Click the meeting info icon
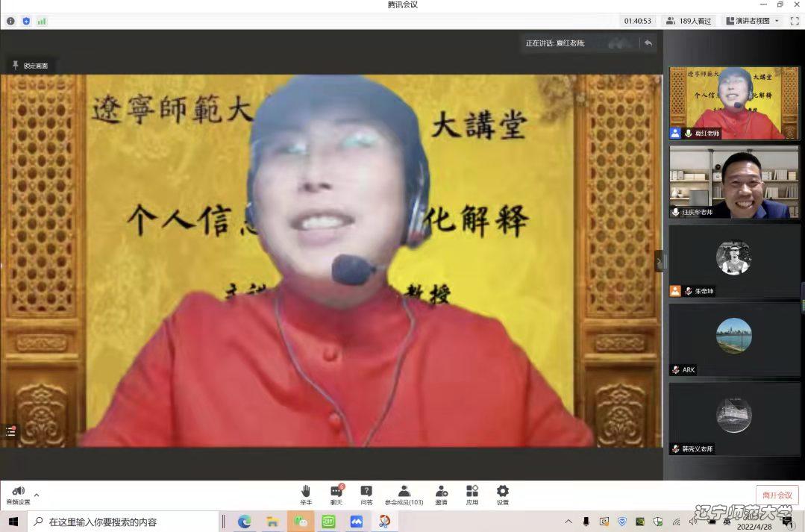 [10, 21]
